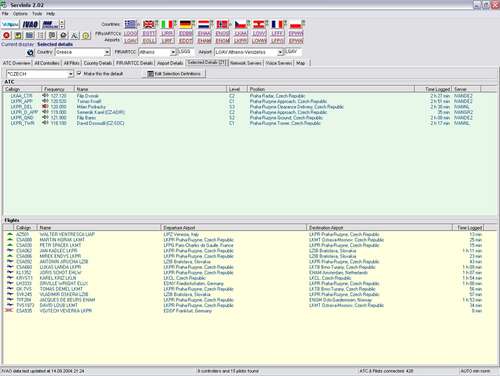This screenshot has width=500, height=376.
Task: Click the red stop icon in toolbar
Action: 7,35
